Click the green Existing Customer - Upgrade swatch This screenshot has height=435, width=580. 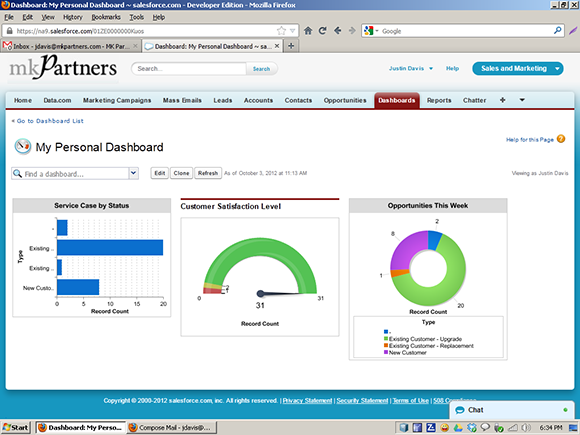click(x=386, y=338)
